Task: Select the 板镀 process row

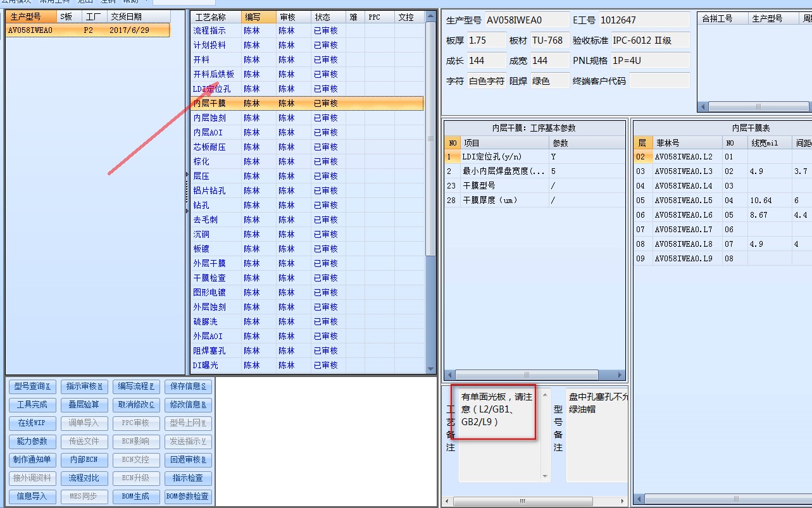Action: [x=308, y=249]
